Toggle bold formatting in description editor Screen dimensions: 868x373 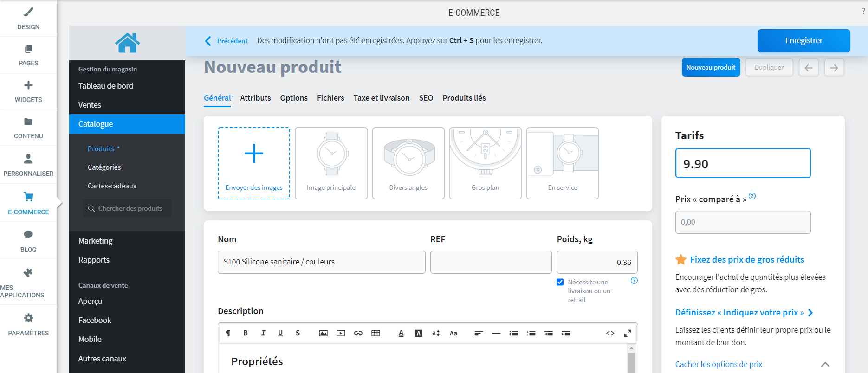[x=246, y=333]
